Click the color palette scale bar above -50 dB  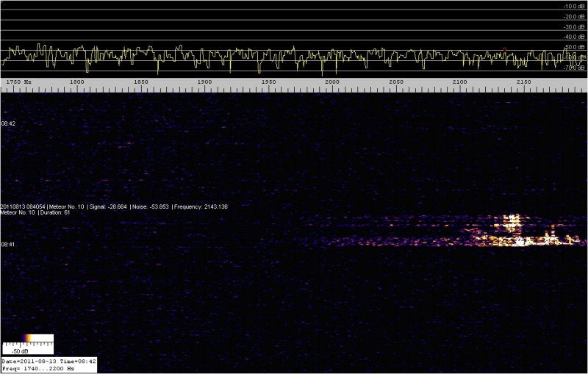click(x=28, y=339)
